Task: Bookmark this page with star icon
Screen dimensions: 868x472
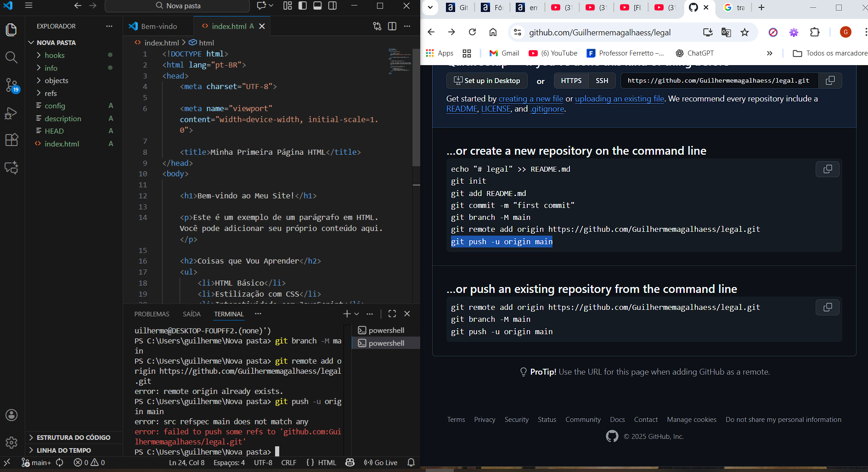Action: tap(744, 32)
